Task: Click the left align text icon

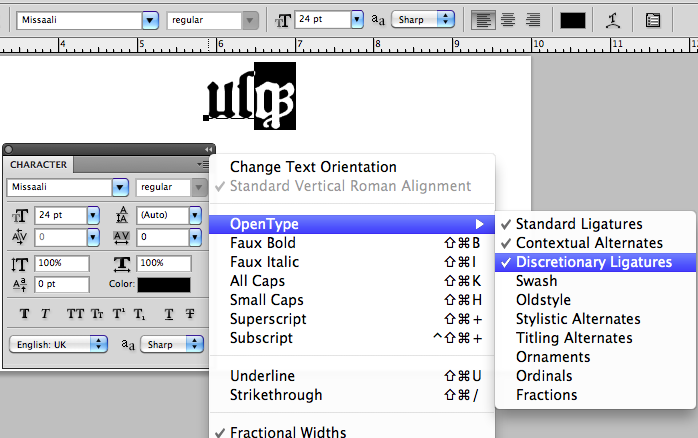Action: coord(484,19)
